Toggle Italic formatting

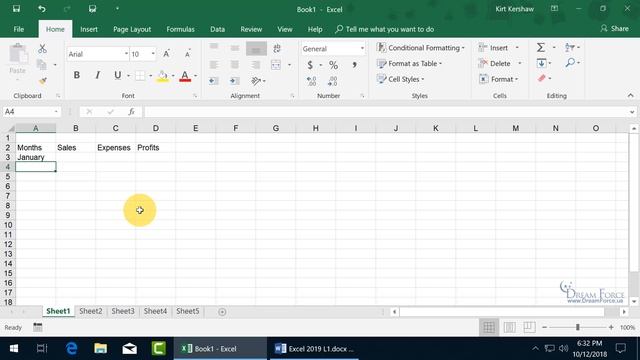97,75
